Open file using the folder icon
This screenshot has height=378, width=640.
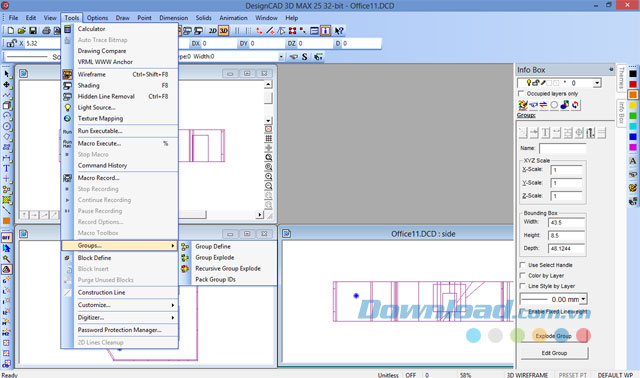22,31
